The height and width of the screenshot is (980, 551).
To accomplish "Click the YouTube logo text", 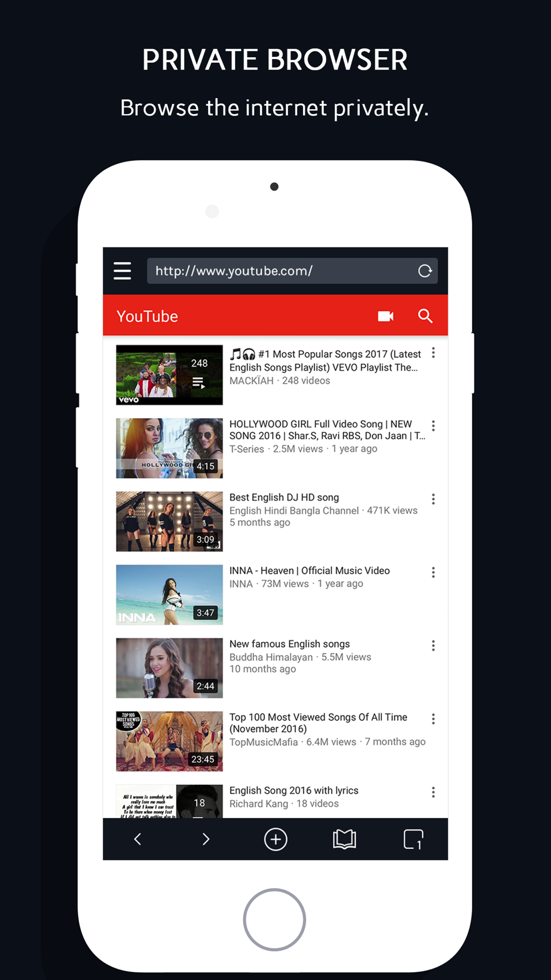I will 147,316.
